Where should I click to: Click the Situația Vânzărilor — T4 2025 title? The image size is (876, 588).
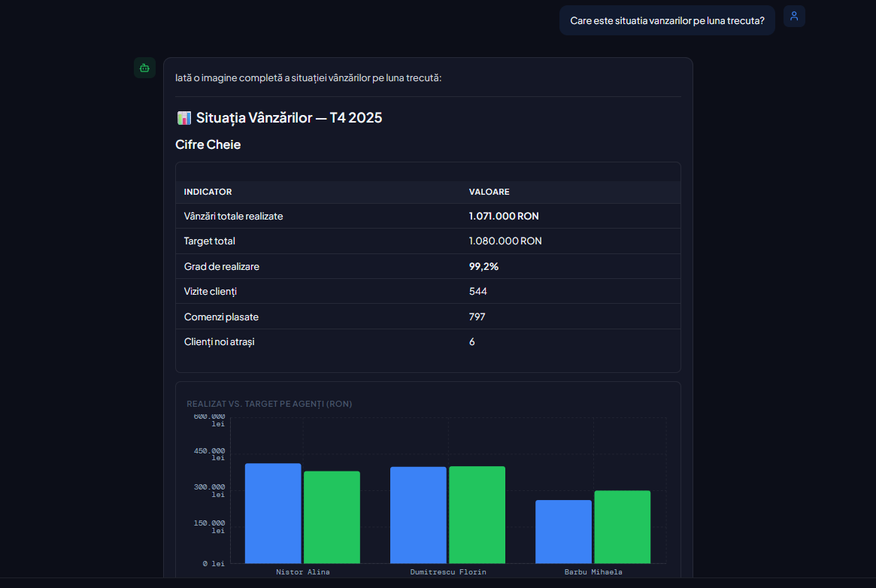(x=288, y=117)
